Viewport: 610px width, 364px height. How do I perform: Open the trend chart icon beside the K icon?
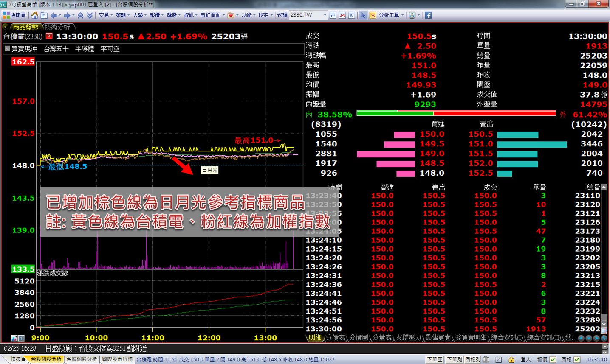pos(342,15)
